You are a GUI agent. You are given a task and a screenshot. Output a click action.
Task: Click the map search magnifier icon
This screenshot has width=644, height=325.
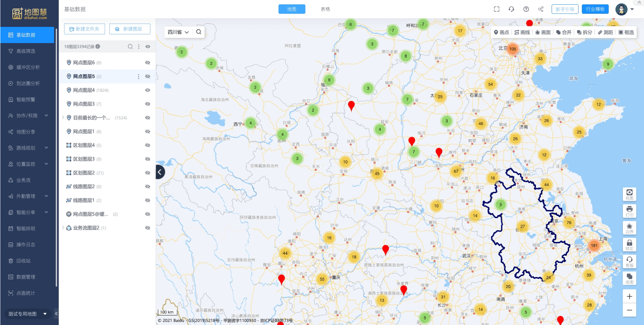coord(199,32)
